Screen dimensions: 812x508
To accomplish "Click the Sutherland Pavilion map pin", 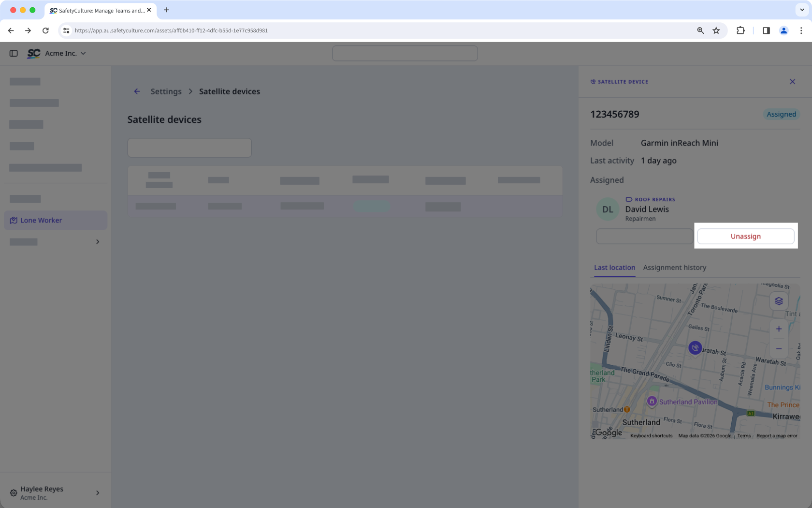I will click(652, 401).
